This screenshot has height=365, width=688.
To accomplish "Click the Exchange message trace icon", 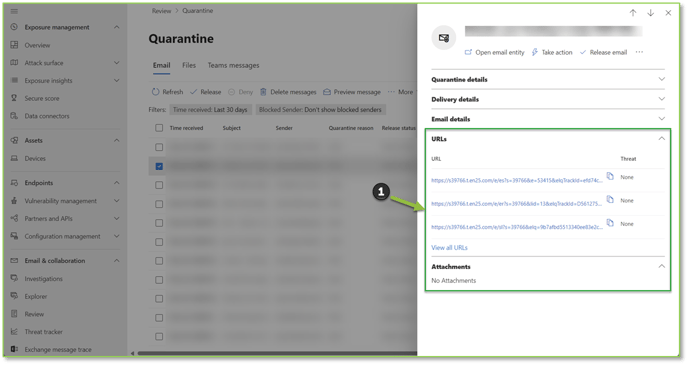I will tap(14, 349).
